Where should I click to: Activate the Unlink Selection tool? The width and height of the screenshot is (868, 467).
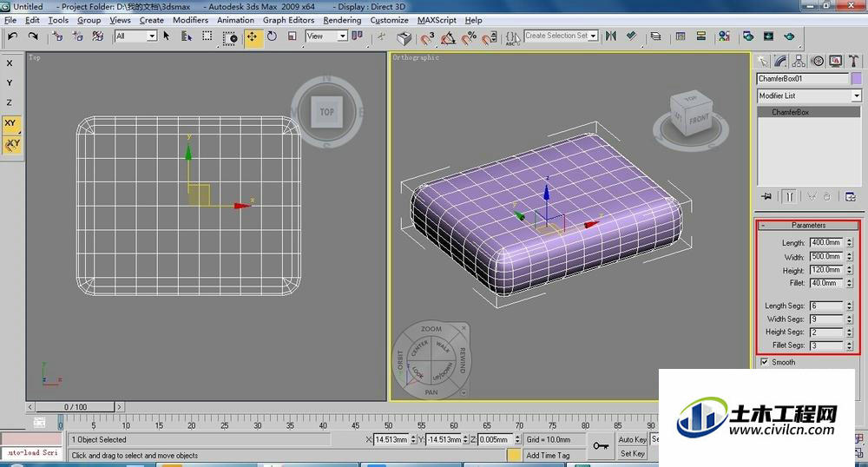[77, 36]
